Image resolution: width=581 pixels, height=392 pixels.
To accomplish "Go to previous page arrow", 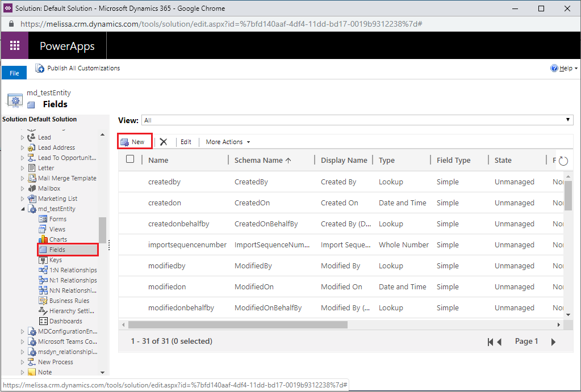I will tap(499, 342).
